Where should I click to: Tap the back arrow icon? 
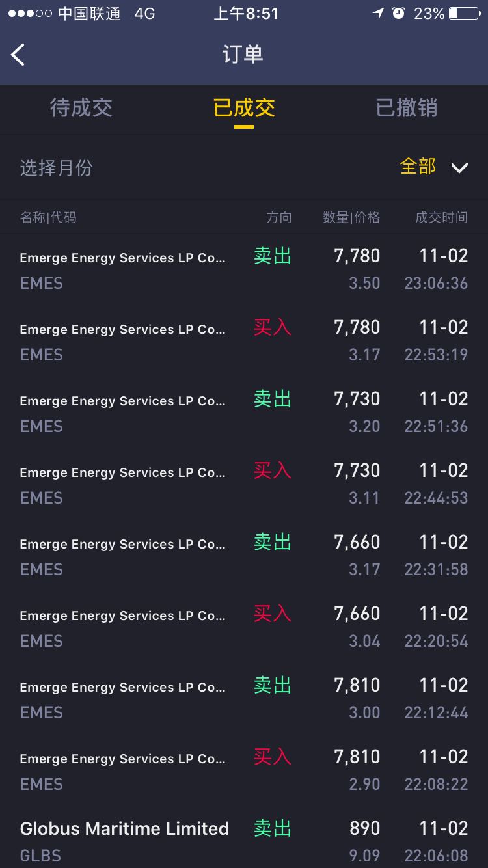click(x=18, y=55)
